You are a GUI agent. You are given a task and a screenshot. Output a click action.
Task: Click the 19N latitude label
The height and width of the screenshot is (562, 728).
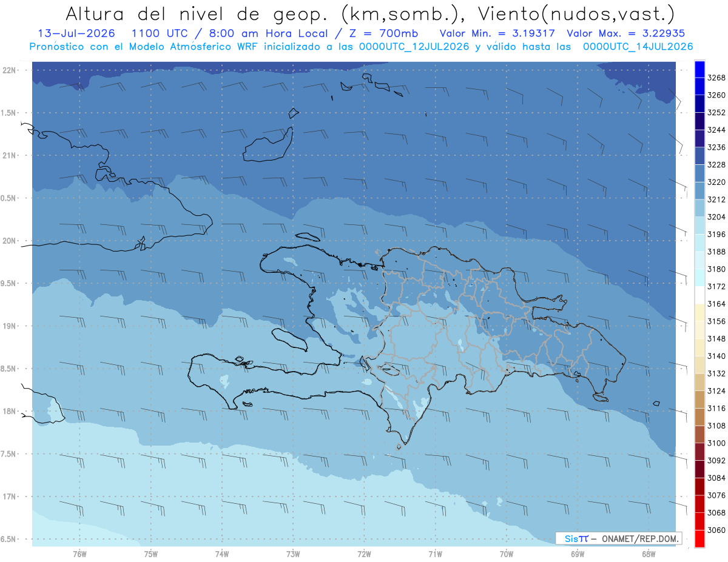click(x=9, y=326)
